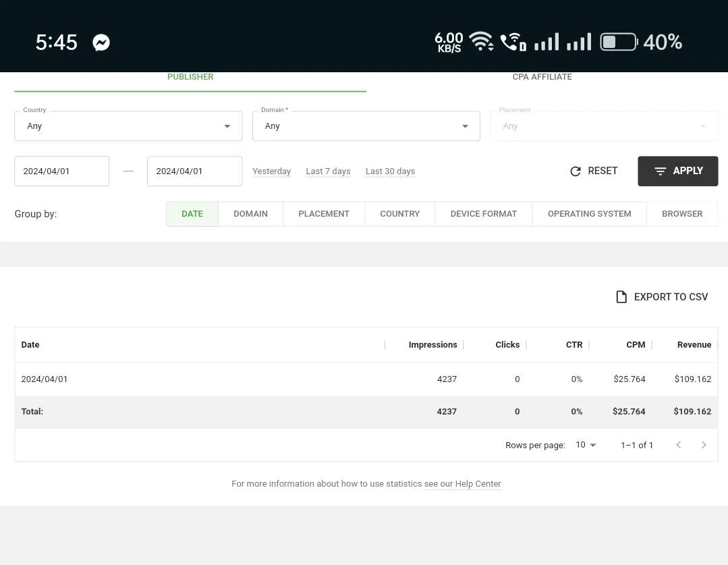Go to previous page arrow
Screen dimensions: 728x565
[679, 445]
